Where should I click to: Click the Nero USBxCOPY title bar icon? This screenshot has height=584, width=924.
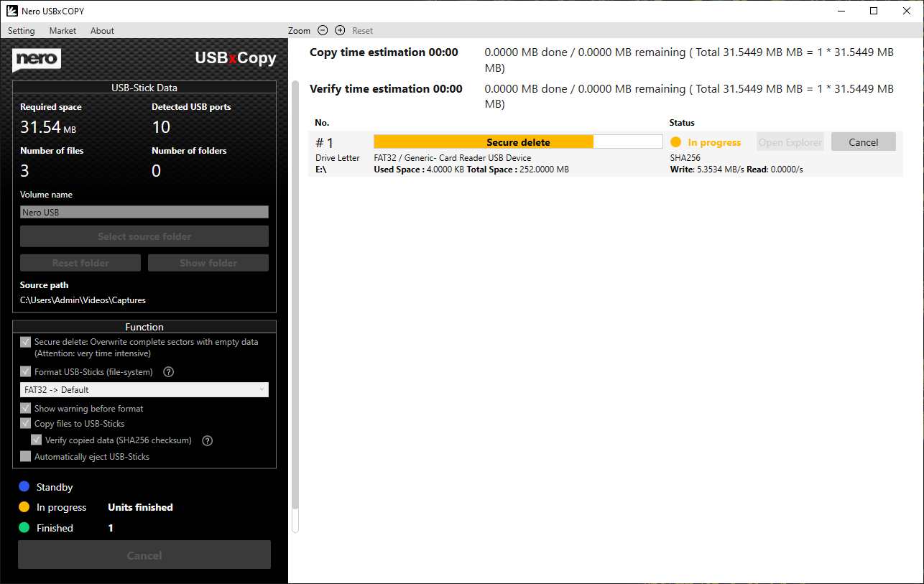pyautogui.click(x=11, y=11)
